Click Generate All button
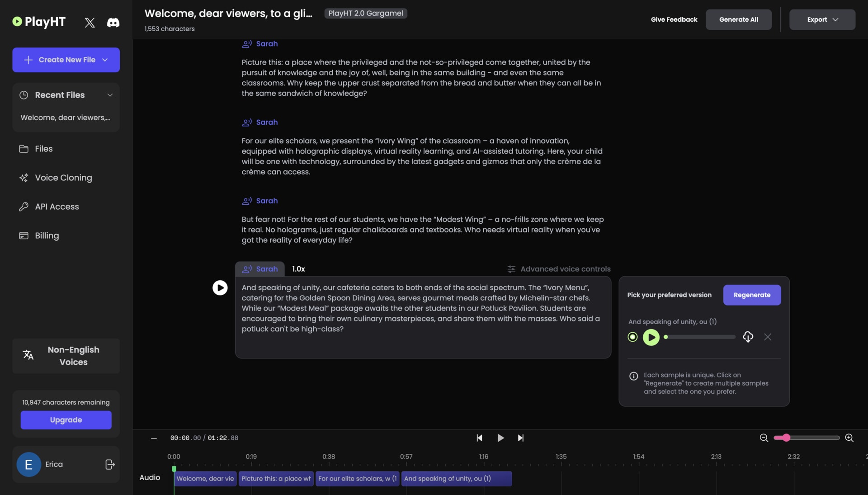 (738, 19)
